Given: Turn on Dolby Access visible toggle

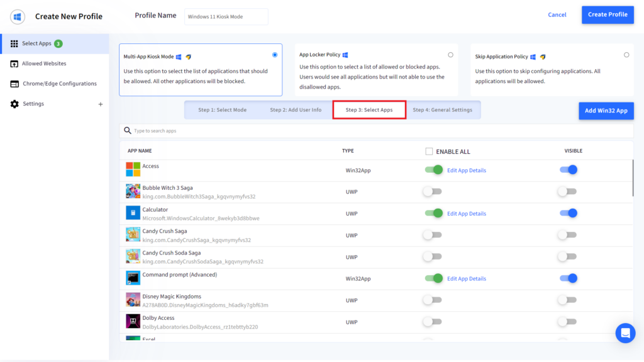Looking at the screenshot, I should (x=567, y=322).
